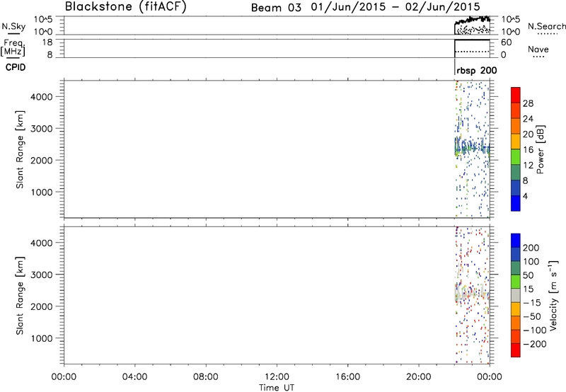Click the −100 label on the Velocity colorbar
The width and height of the screenshot is (566, 392).
pos(535,330)
